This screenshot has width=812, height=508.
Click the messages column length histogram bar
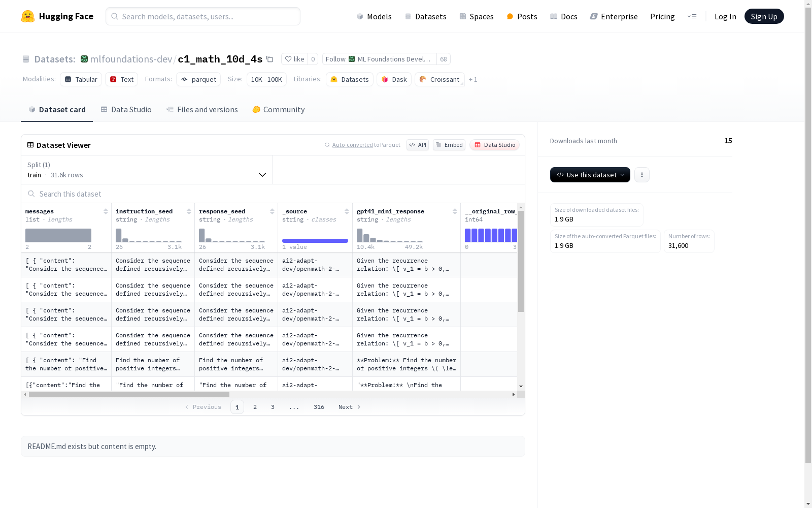58,235
